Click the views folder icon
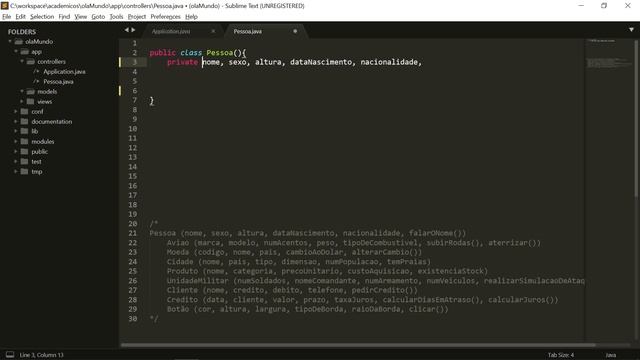Image resolution: width=640 pixels, height=360 pixels. 31,101
